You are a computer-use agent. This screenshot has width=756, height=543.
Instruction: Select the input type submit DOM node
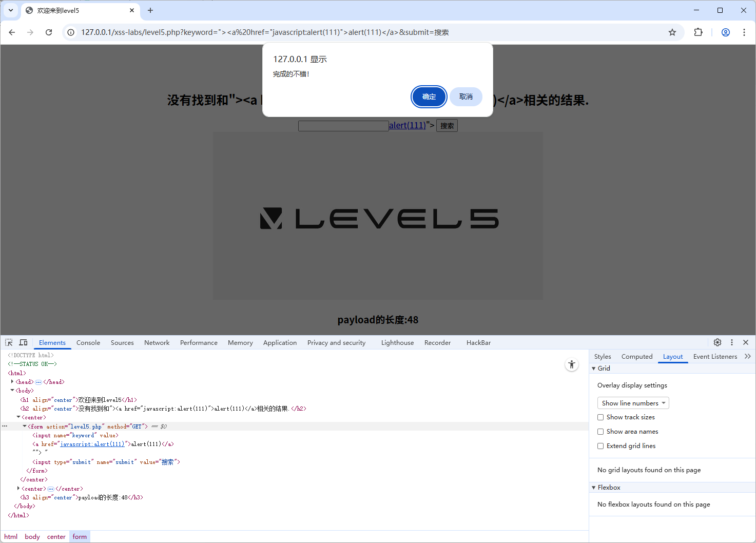point(106,462)
